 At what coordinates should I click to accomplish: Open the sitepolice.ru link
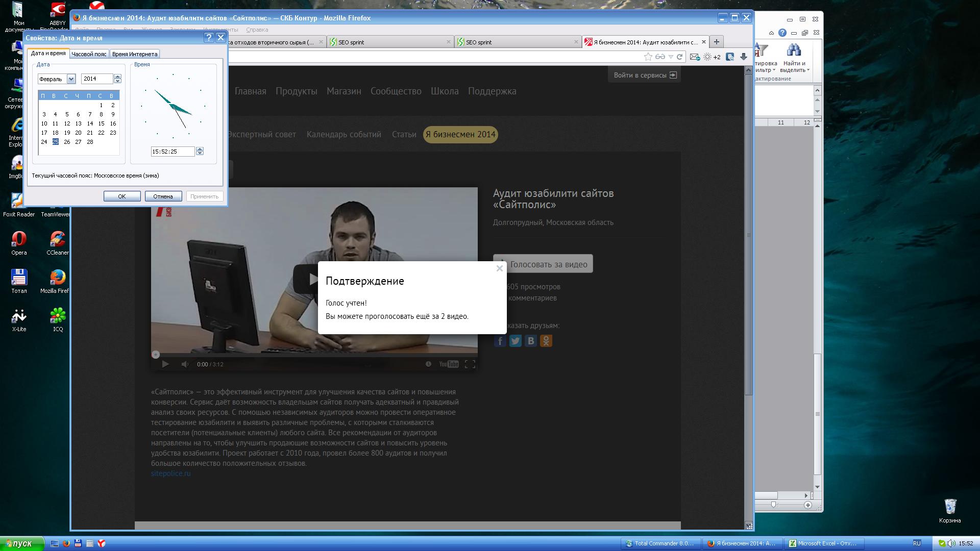tap(170, 473)
